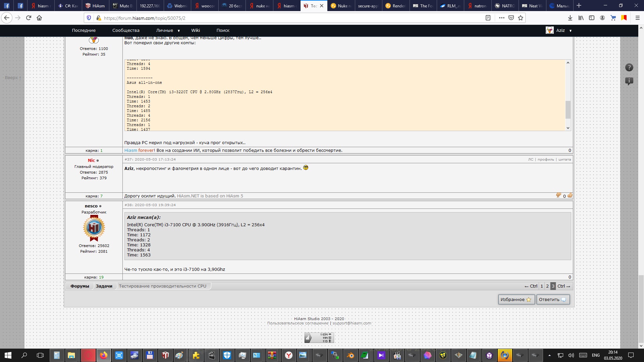Open Firefox downloads panel
Viewport: 644px width, 362px height.
click(x=570, y=18)
